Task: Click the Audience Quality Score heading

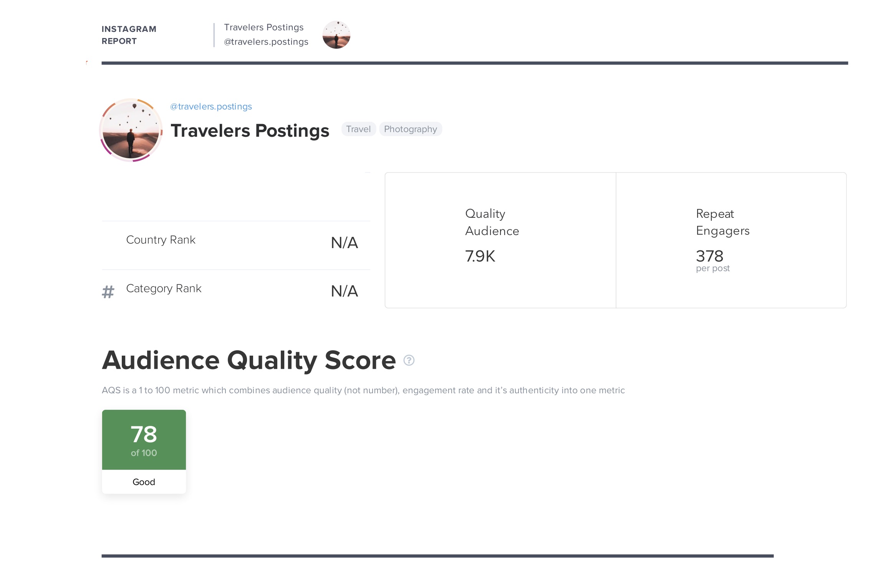Action: (249, 360)
